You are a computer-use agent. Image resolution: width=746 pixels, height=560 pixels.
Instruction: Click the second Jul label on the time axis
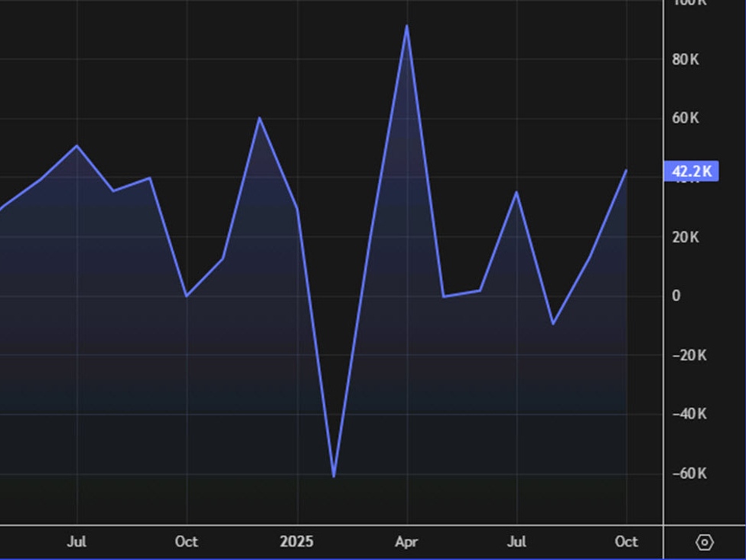coord(517,542)
